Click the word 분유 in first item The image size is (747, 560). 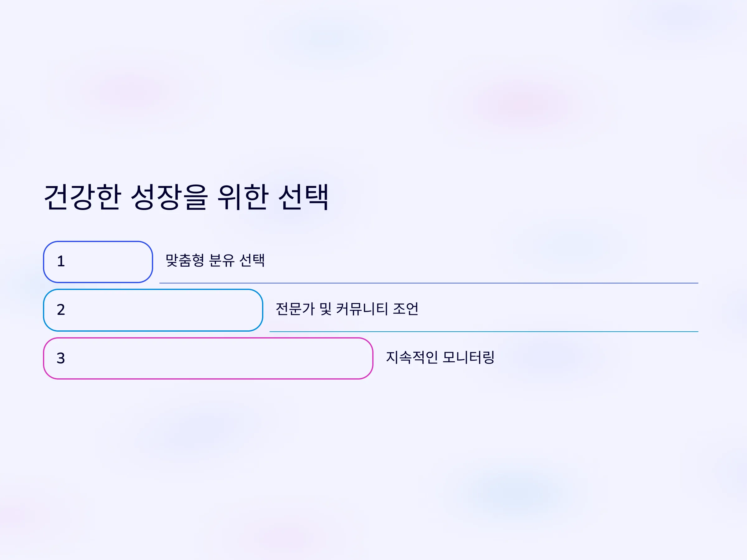point(222,260)
